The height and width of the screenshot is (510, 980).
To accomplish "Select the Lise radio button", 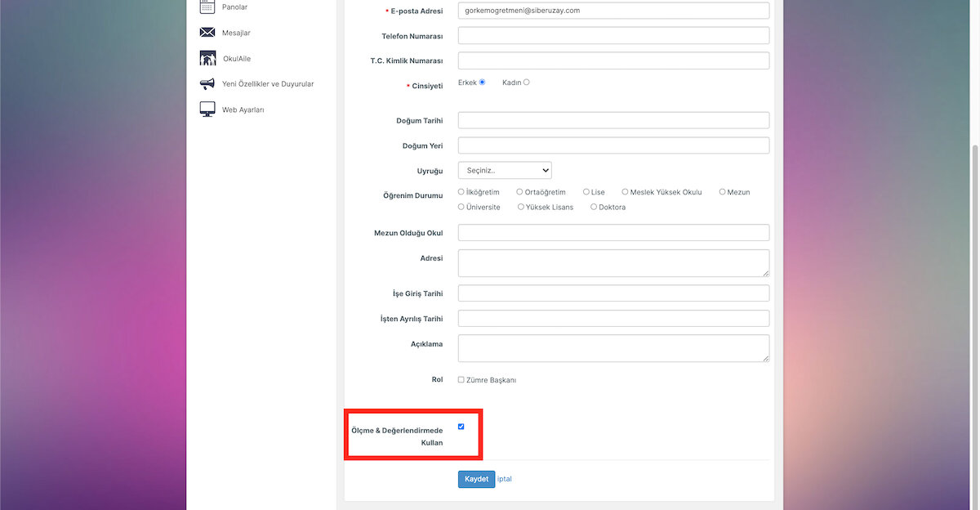I will point(586,192).
